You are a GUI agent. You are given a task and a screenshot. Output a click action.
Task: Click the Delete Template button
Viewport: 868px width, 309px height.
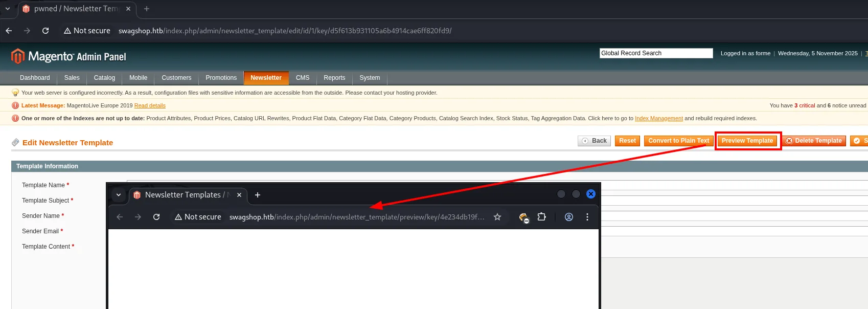coord(814,141)
